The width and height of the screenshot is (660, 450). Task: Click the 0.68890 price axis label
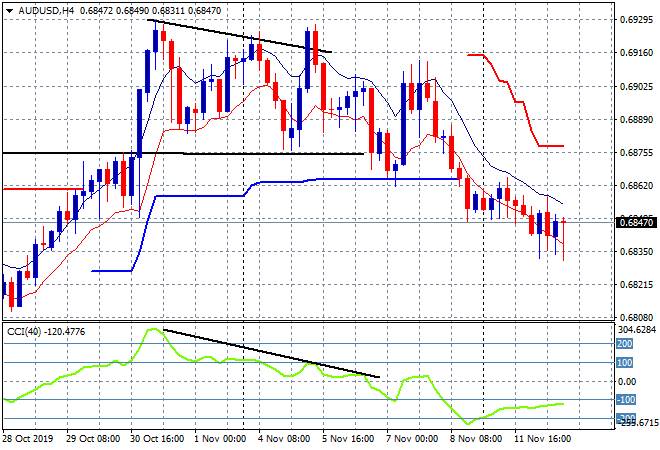[637, 120]
